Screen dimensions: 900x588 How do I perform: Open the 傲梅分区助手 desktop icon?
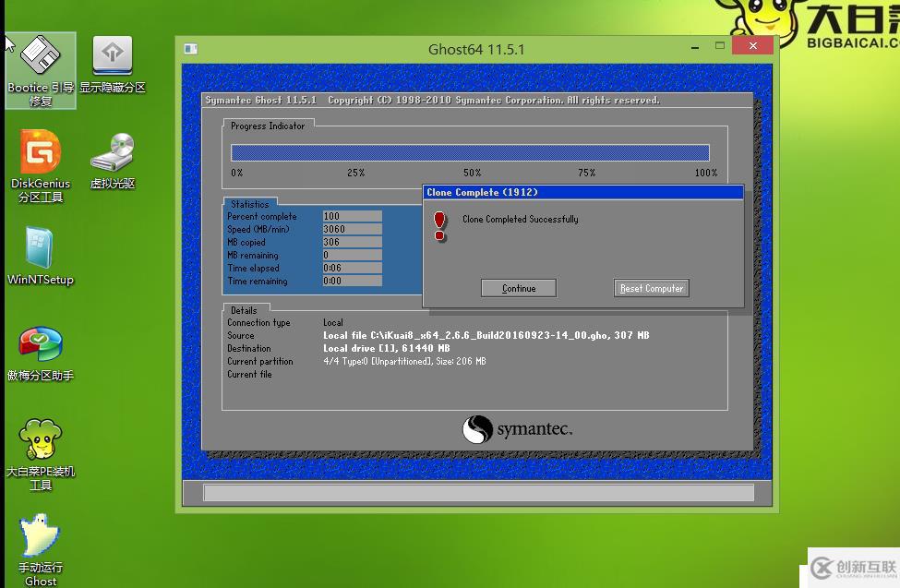[x=41, y=354]
